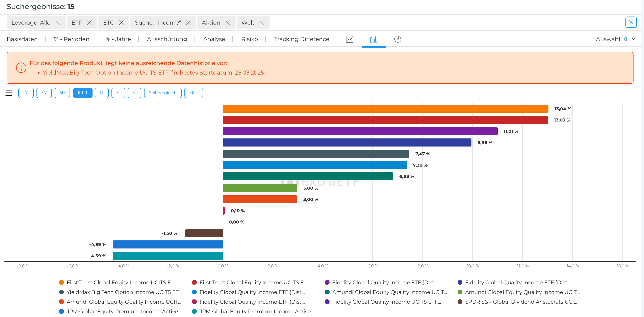
Task: Expand the Auswahl dropdown
Action: coord(634,39)
